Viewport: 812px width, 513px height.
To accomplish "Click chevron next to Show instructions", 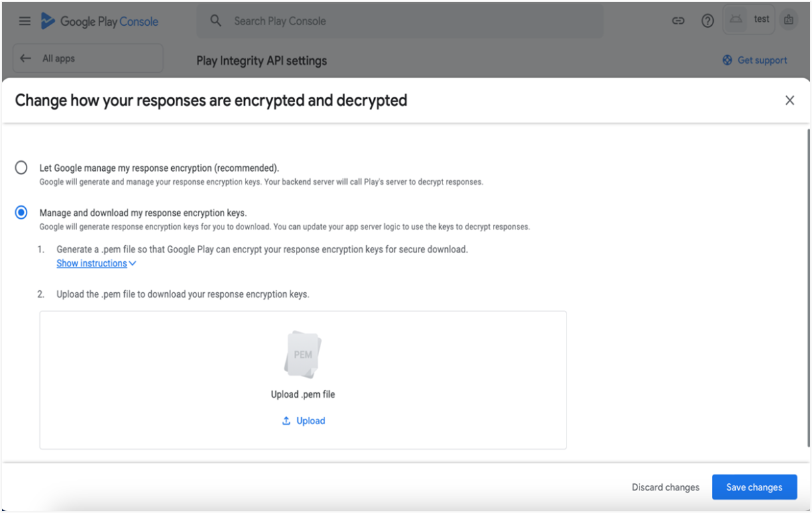I will point(133,263).
